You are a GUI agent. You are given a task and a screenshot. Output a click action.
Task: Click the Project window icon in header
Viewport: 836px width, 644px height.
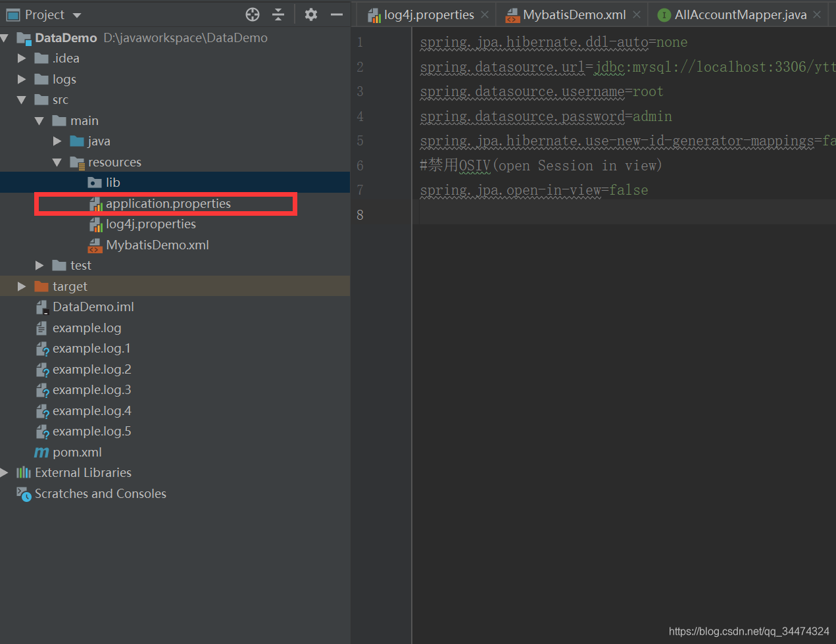13,14
